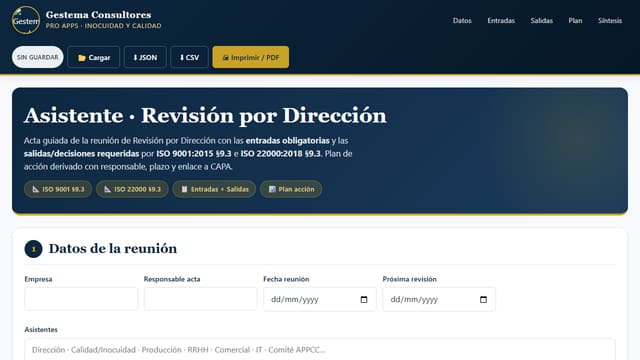Click the Próxima revisión date field
The width and height of the screenshot is (640, 360).
[x=439, y=299]
